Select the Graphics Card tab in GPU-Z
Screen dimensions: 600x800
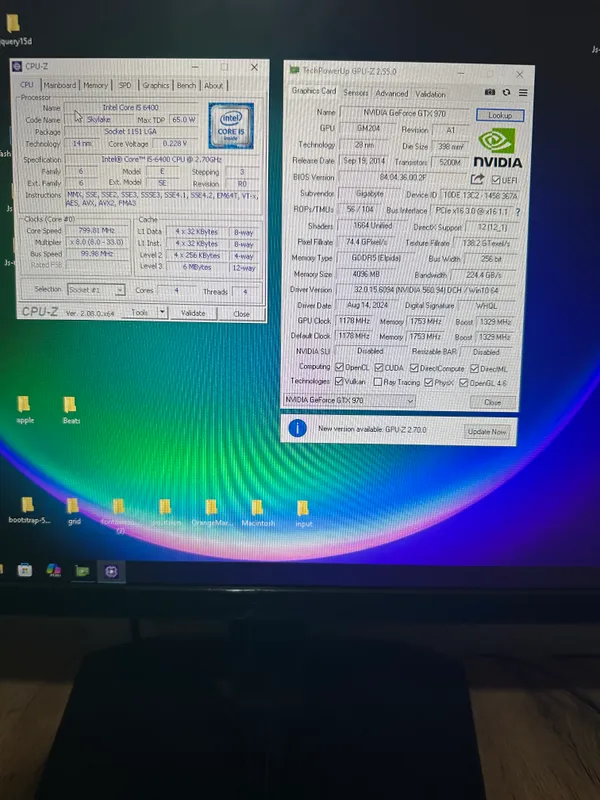tap(314, 91)
